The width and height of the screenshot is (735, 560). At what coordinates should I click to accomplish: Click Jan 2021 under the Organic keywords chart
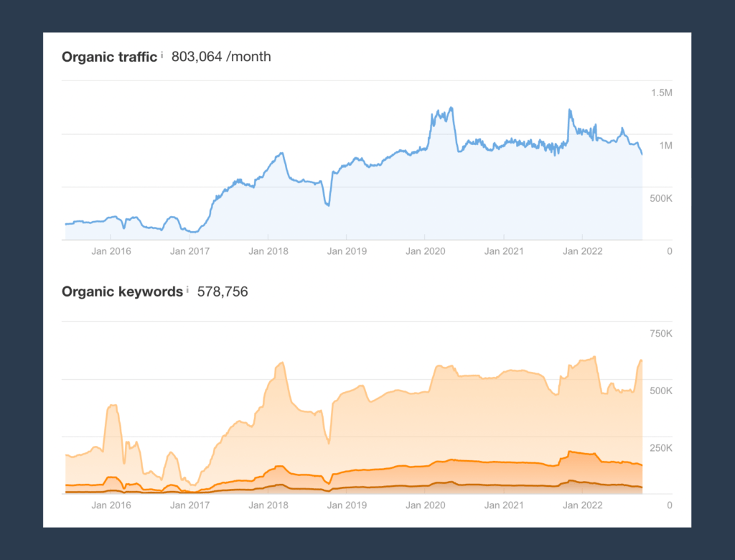tap(504, 505)
